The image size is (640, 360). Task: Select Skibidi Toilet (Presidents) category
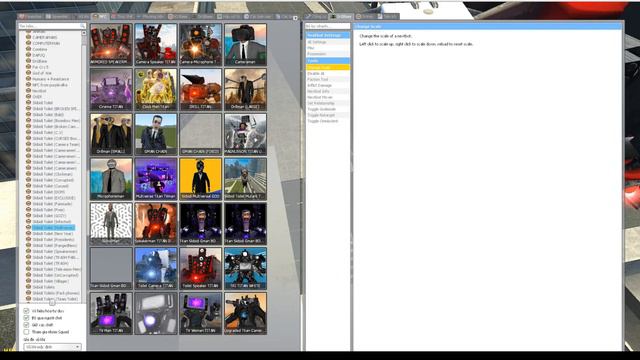53,240
